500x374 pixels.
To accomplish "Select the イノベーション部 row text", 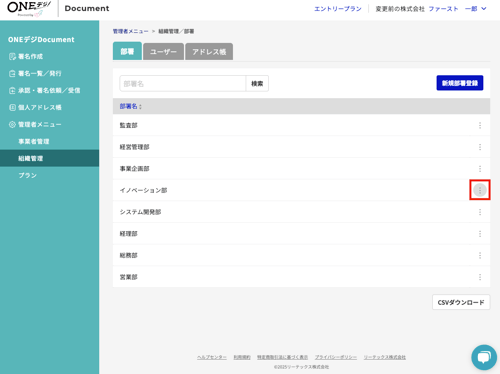I will tap(143, 190).
